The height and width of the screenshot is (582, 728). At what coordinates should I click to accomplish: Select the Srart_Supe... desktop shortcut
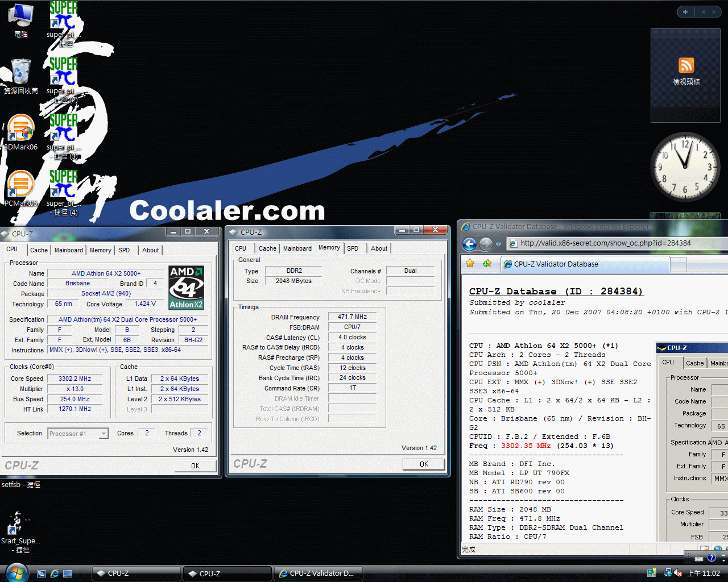(21, 532)
